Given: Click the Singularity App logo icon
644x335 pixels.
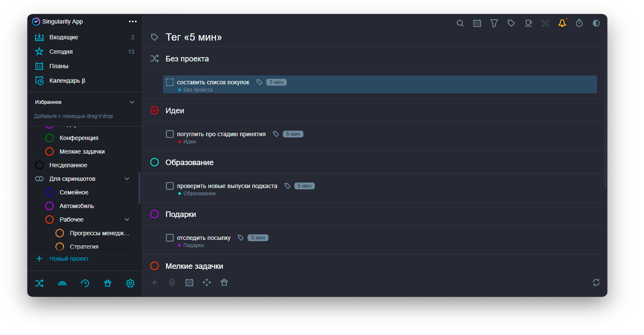Looking at the screenshot, I should tap(36, 21).
